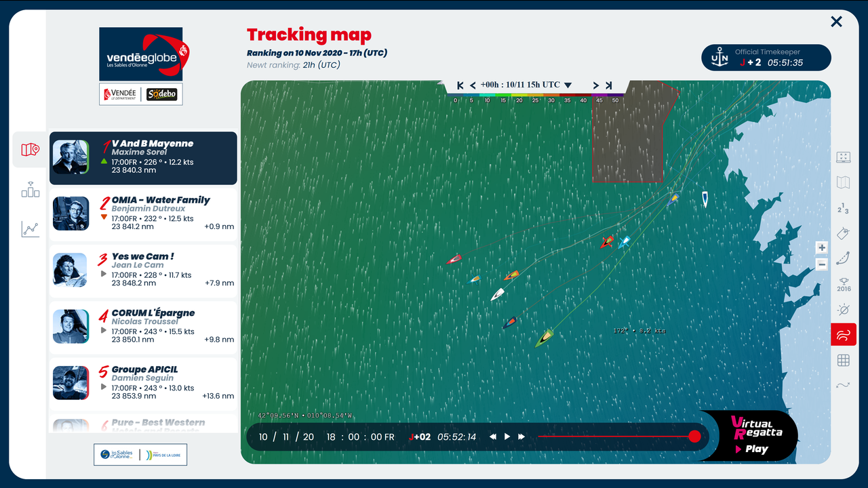Click the white-blue boat near coast
Screen dimensions: 868x488
point(705,199)
